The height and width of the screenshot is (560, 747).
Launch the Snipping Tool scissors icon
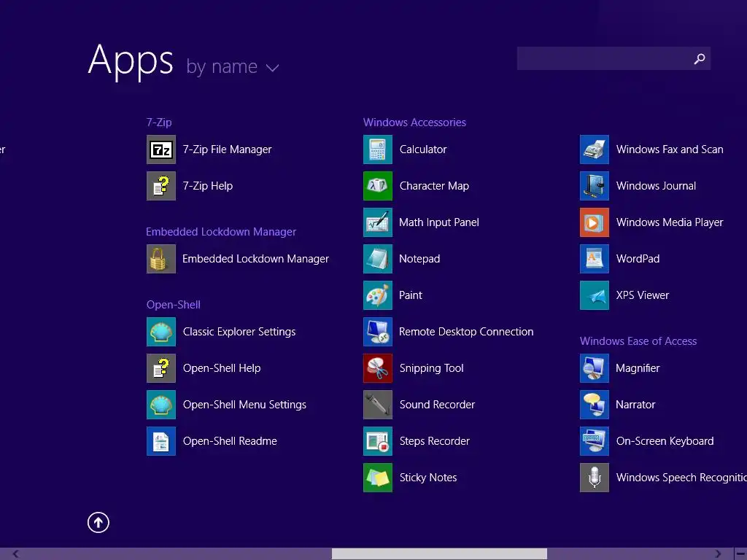point(378,368)
